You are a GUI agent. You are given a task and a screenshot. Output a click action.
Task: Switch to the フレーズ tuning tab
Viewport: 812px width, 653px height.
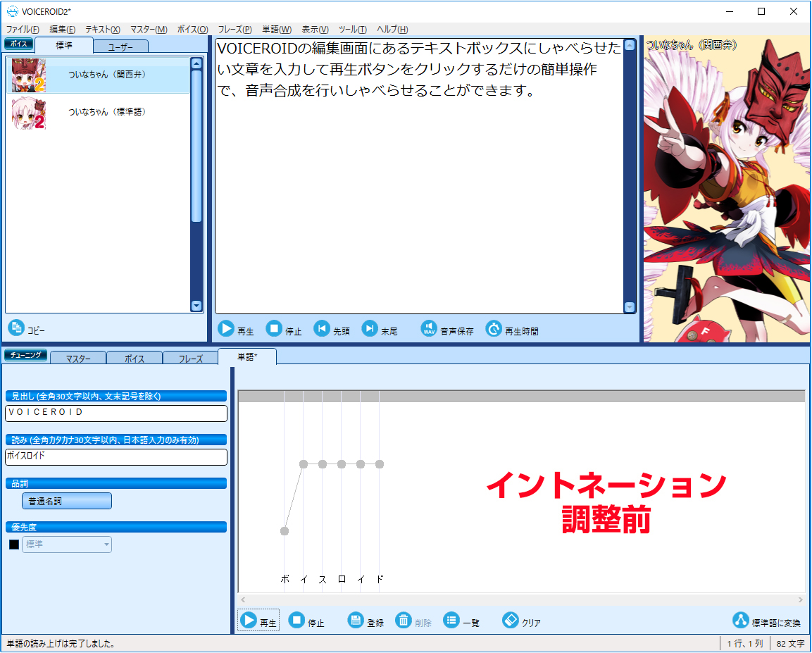pyautogui.click(x=191, y=358)
